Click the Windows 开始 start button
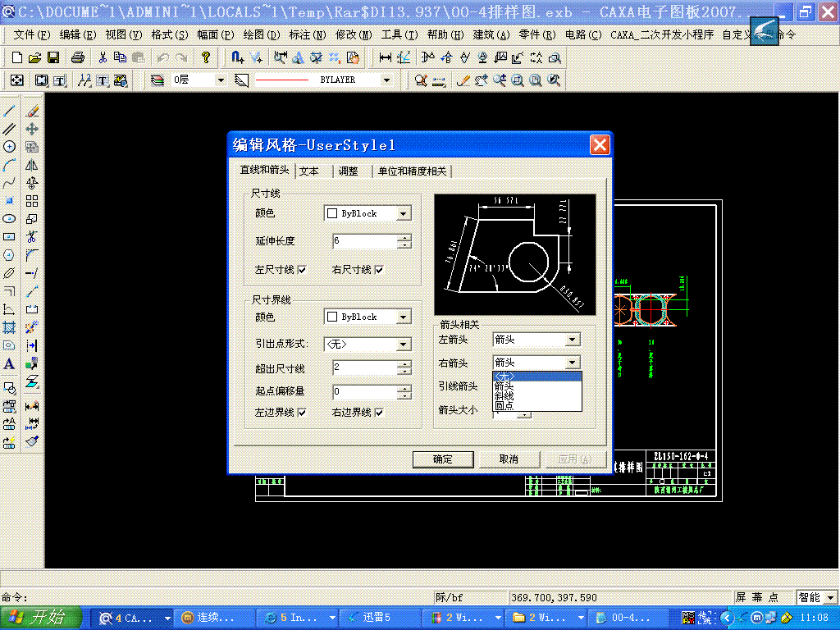This screenshot has width=840, height=630. (41, 618)
